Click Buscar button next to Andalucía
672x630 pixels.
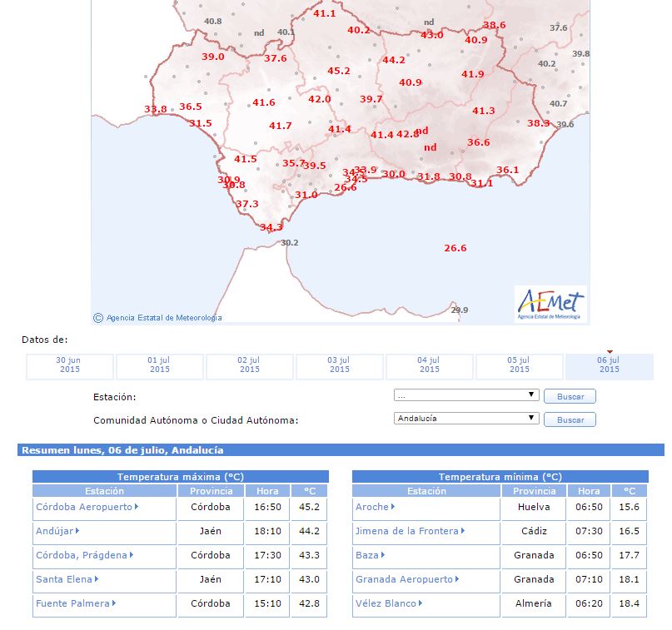(x=570, y=419)
